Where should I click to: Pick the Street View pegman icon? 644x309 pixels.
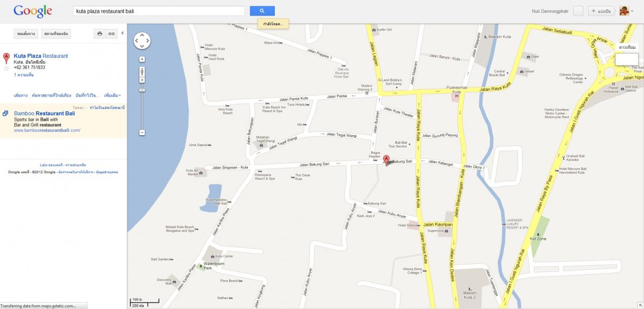(x=142, y=71)
